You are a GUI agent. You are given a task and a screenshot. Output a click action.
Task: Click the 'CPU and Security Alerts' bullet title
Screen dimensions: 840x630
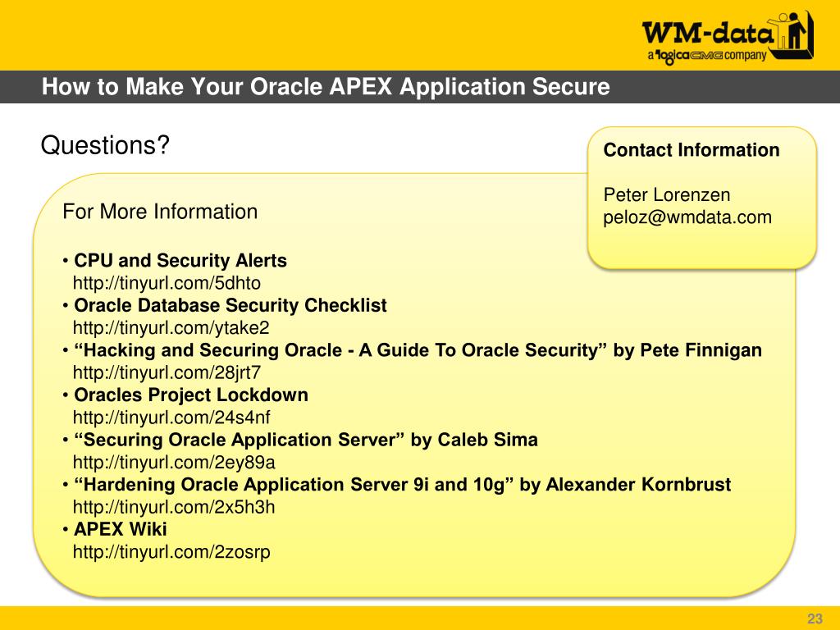tap(180, 260)
